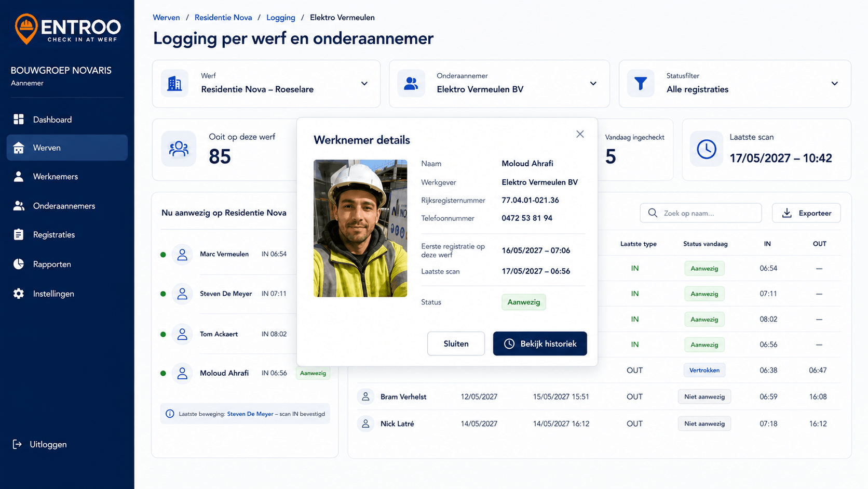Follow the Residentie Nova breadcrumb link
The image size is (868, 489).
pyautogui.click(x=223, y=17)
